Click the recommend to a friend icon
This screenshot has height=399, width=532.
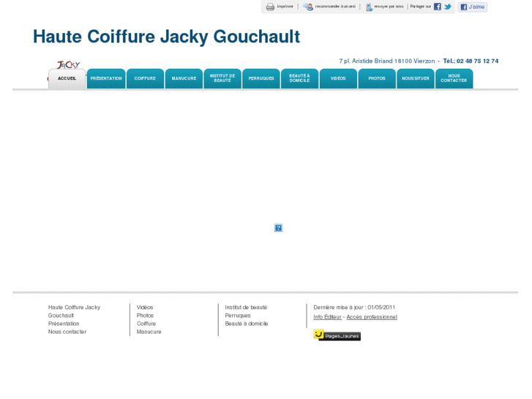(309, 7)
